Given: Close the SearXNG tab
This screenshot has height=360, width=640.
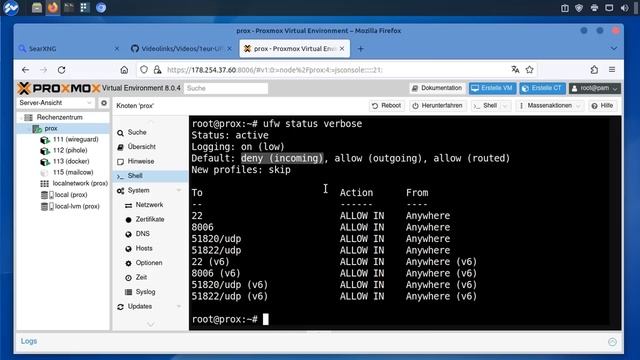Looking at the screenshot, I should point(117,49).
